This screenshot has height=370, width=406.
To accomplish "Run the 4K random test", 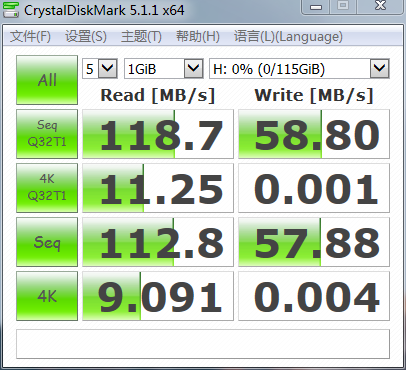I will click(x=47, y=296).
